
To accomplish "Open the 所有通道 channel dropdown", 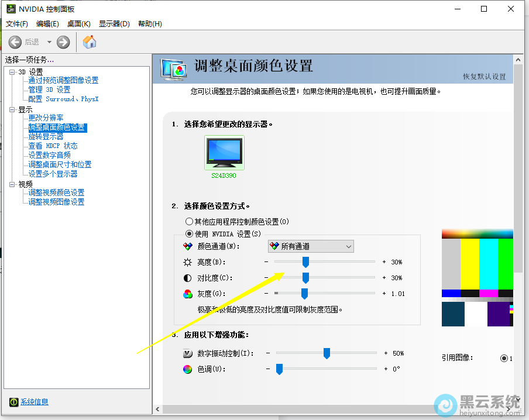I will click(349, 246).
